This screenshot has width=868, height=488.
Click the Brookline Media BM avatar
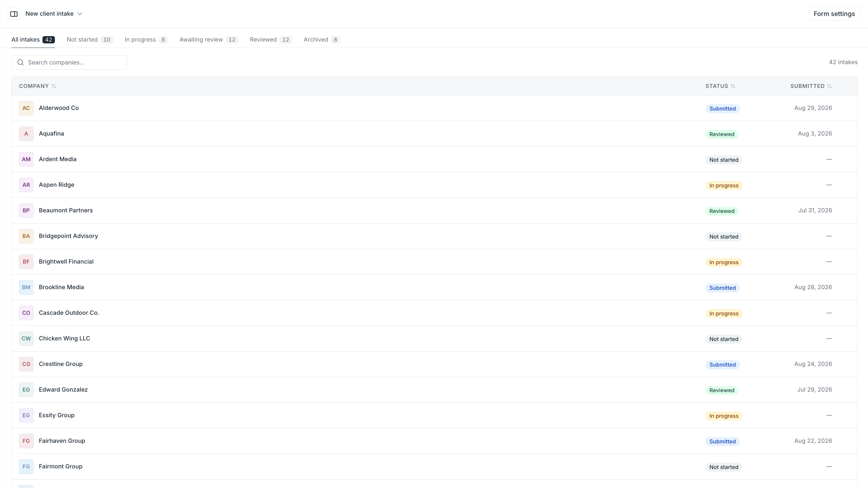[x=26, y=287]
